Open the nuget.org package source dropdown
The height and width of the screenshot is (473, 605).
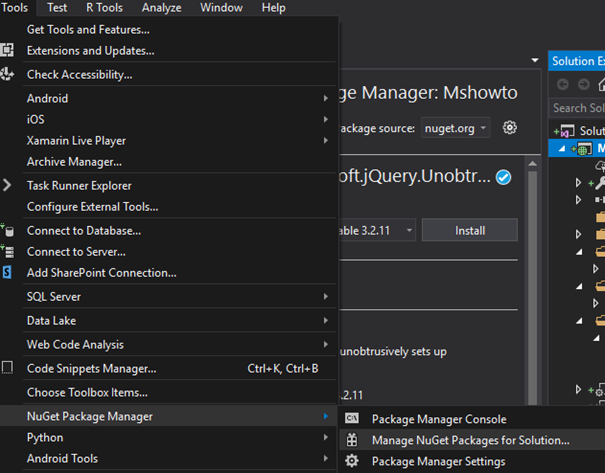[455, 128]
